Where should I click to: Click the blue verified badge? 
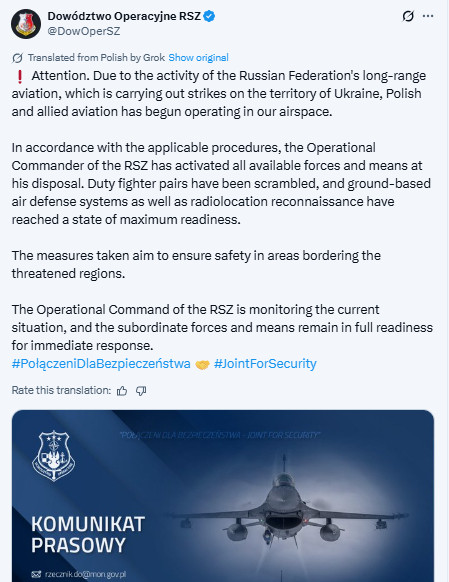209,16
